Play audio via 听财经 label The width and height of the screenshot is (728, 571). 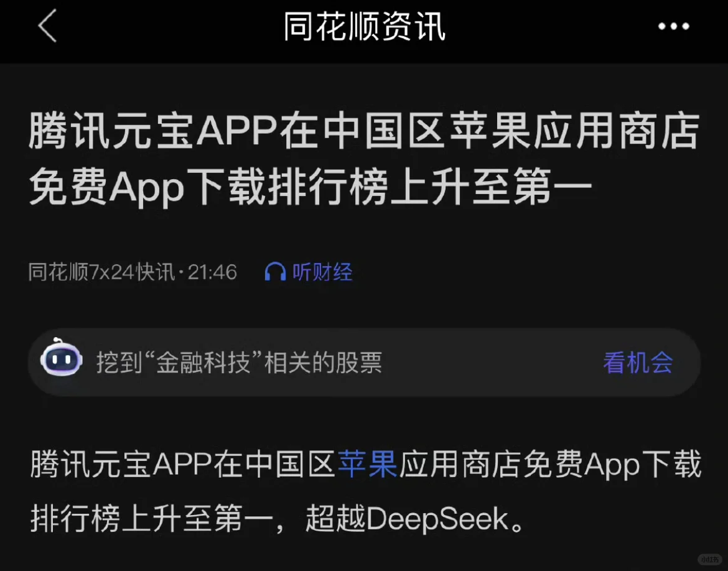[322, 272]
